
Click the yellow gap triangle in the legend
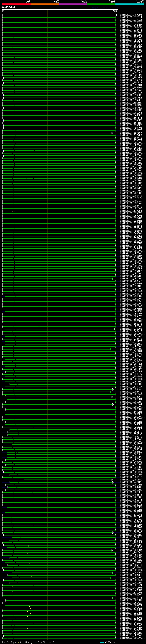[x=19, y=642]
